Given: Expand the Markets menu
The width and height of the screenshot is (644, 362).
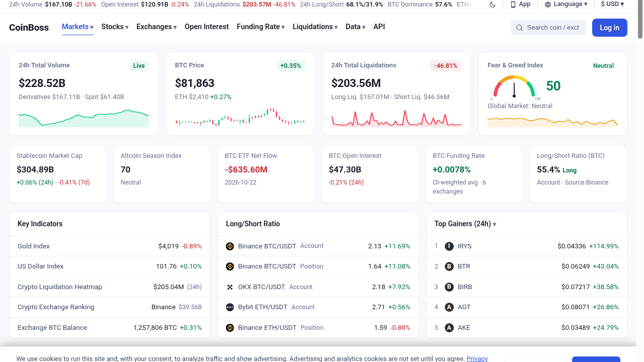Looking at the screenshot, I should pyautogui.click(x=77, y=27).
